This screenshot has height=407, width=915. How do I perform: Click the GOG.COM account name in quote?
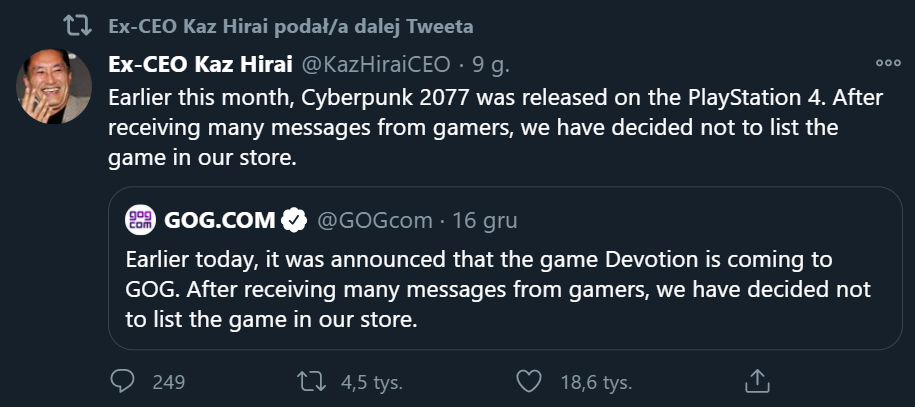point(218,219)
